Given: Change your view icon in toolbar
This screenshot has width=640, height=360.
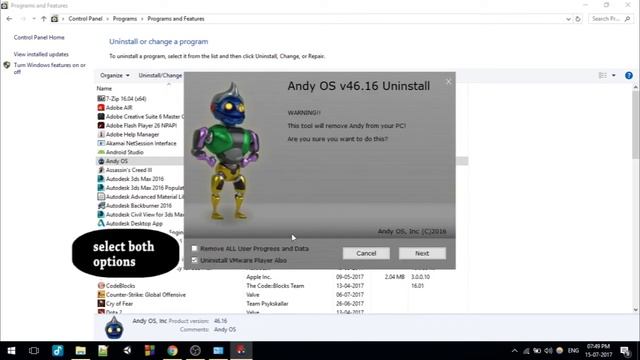Looking at the screenshot, I should coord(603,76).
